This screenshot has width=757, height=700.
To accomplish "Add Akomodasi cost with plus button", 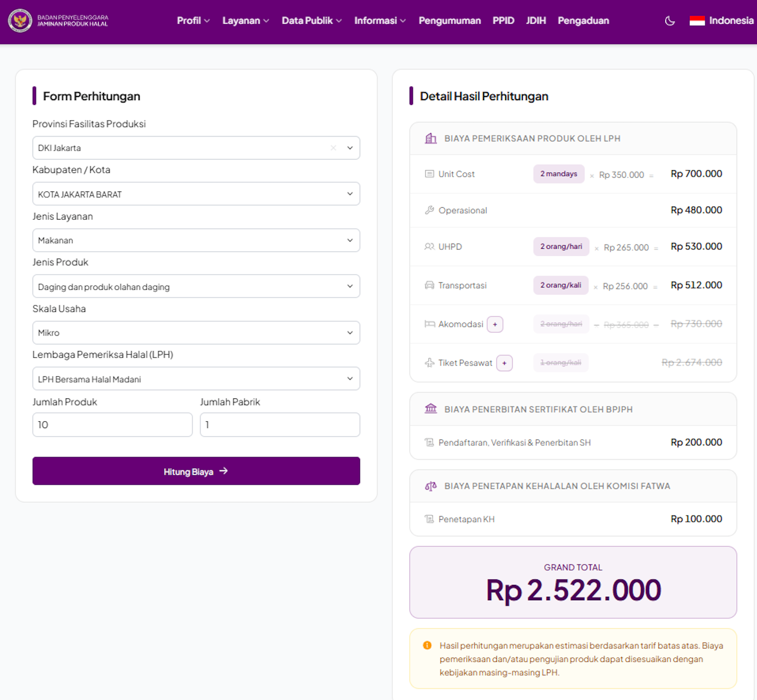I will point(495,324).
